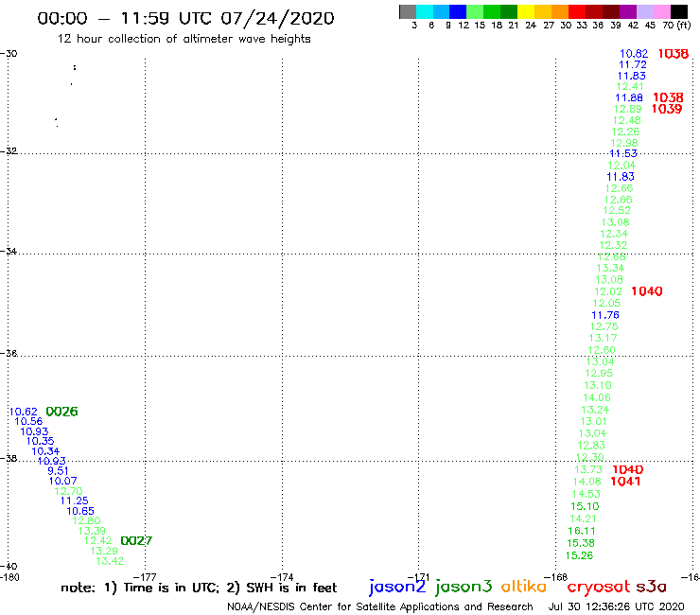Click the wave height value 14.08
700x615 pixels.
pos(586,482)
